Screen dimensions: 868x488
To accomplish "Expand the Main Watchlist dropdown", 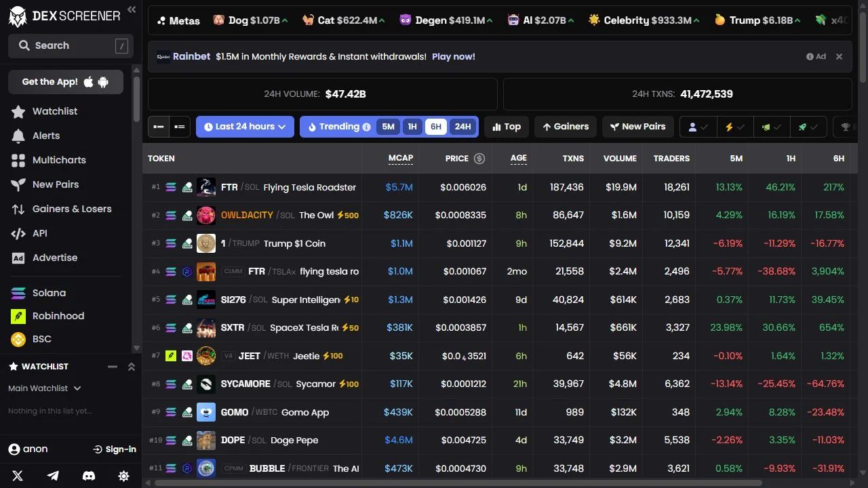I will pyautogui.click(x=45, y=388).
